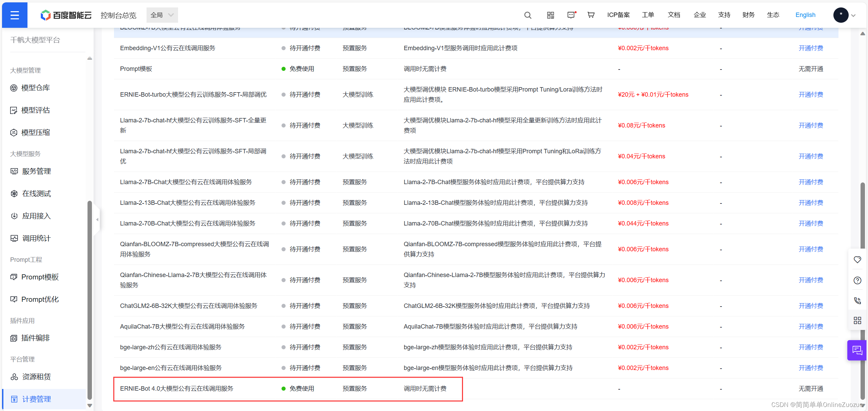Expand the account dropdown arrow
This screenshot has width=868, height=411.
(x=853, y=16)
